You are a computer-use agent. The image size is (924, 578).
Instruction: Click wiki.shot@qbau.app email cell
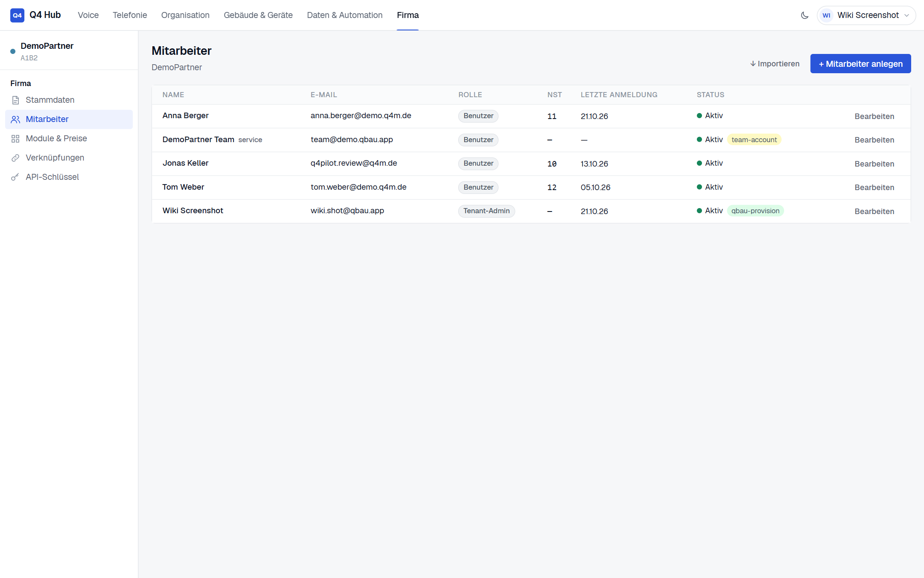tap(347, 211)
